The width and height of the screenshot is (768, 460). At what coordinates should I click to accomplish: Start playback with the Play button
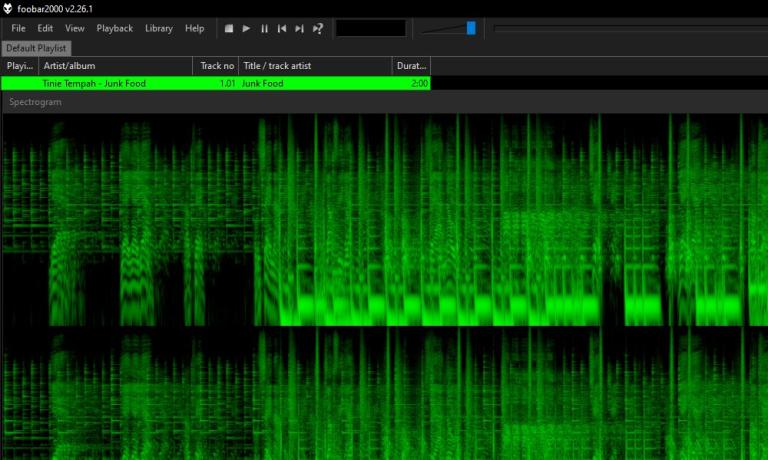[246, 28]
